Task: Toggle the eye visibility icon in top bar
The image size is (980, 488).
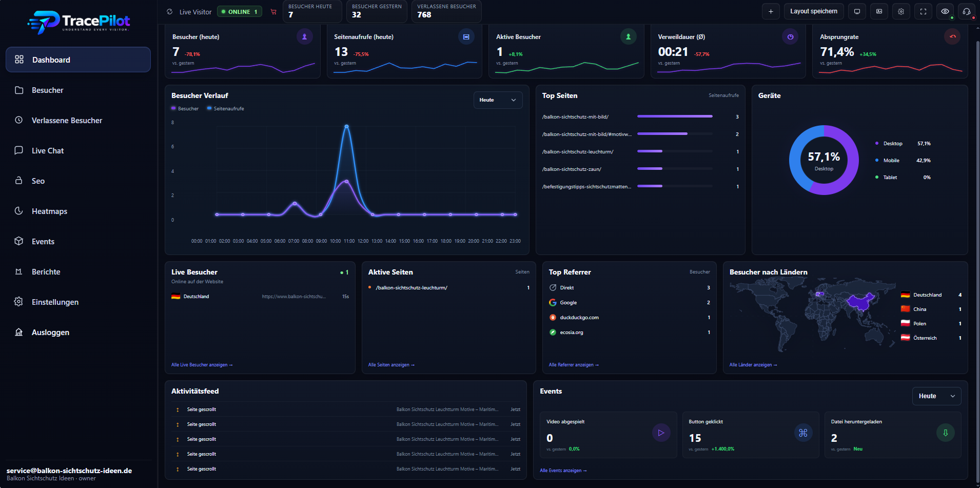Action: pos(945,11)
